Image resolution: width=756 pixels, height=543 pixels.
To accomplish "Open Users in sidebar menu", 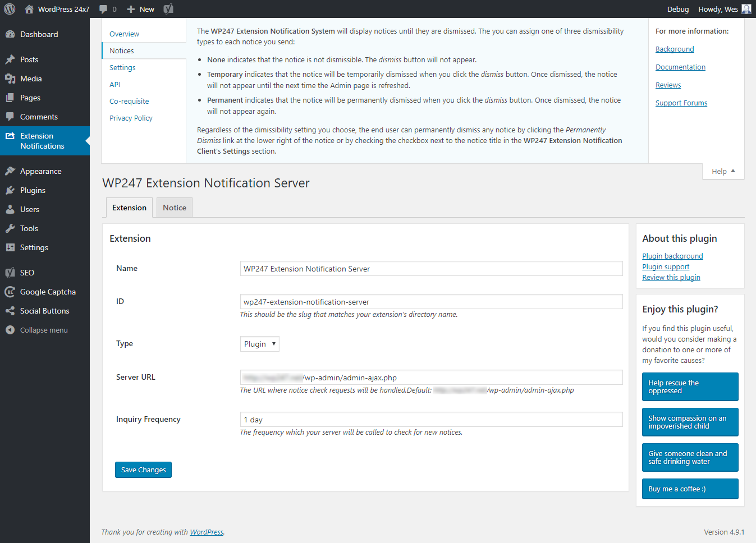I will tap(45, 209).
